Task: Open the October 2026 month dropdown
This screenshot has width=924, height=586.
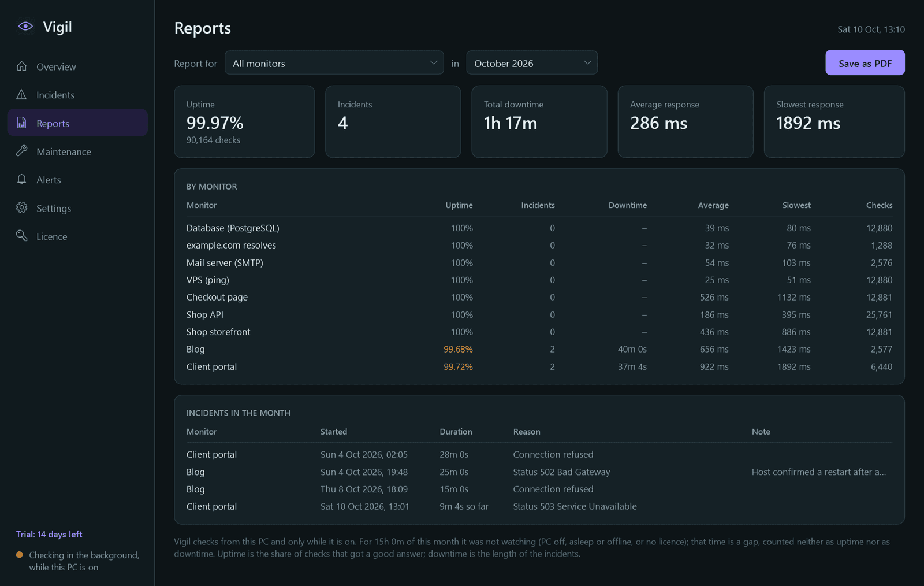Action: (x=532, y=63)
